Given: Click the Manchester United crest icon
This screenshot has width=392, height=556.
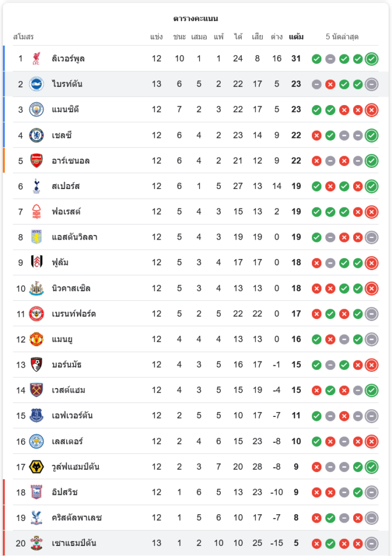Looking at the screenshot, I should tap(36, 339).
